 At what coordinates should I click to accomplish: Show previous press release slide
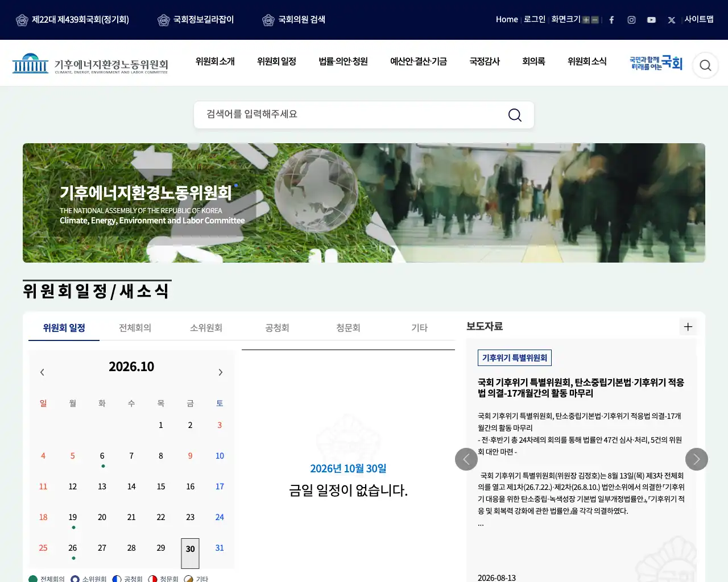[x=466, y=459]
